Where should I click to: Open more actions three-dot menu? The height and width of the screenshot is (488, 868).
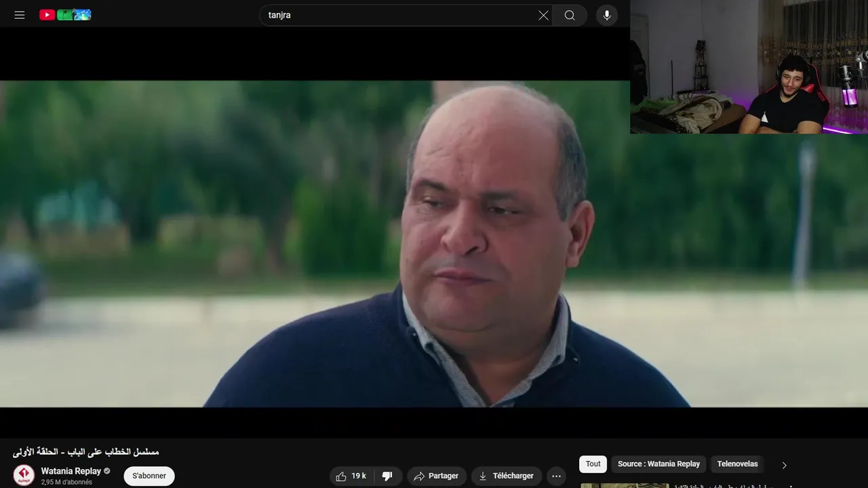click(556, 476)
